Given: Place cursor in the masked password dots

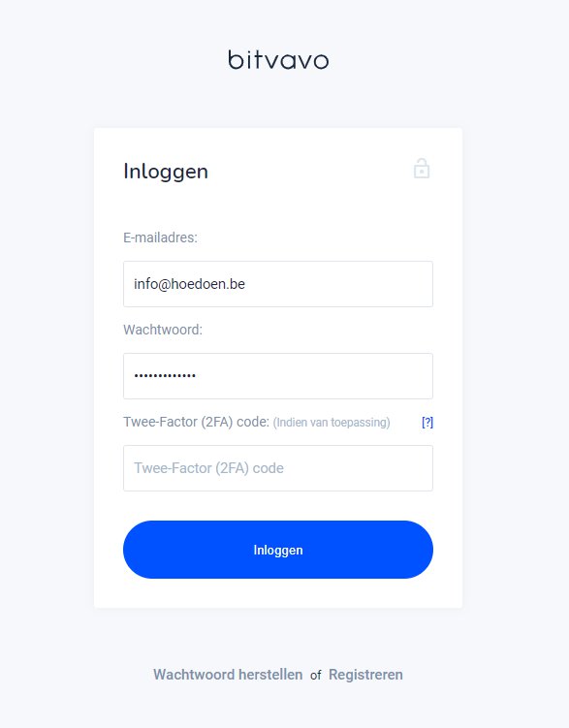Looking at the screenshot, I should pos(165,375).
